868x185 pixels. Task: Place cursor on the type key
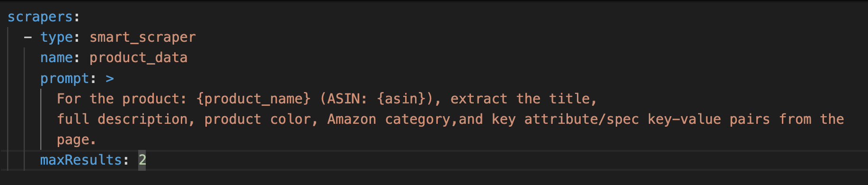tap(56, 37)
